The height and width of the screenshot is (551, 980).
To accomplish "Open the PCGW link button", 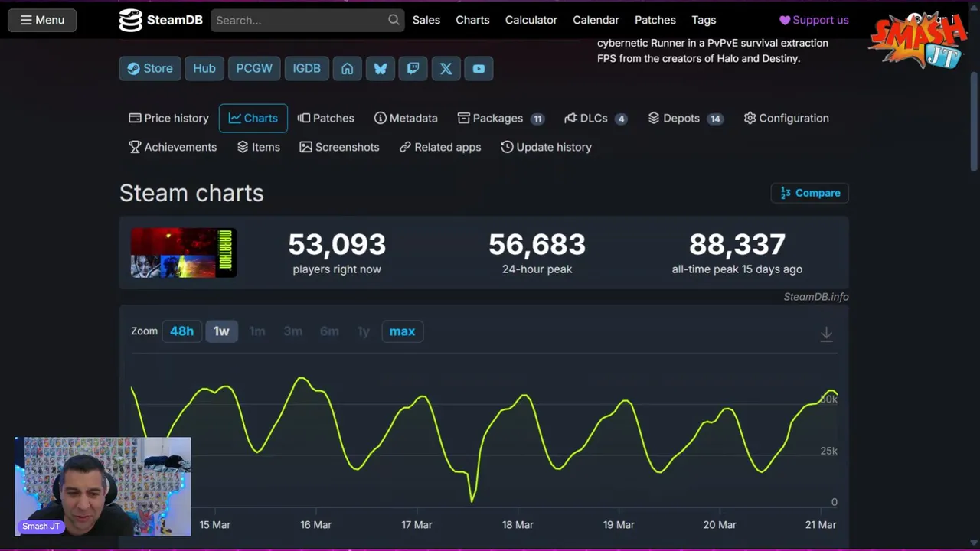I will tap(254, 68).
